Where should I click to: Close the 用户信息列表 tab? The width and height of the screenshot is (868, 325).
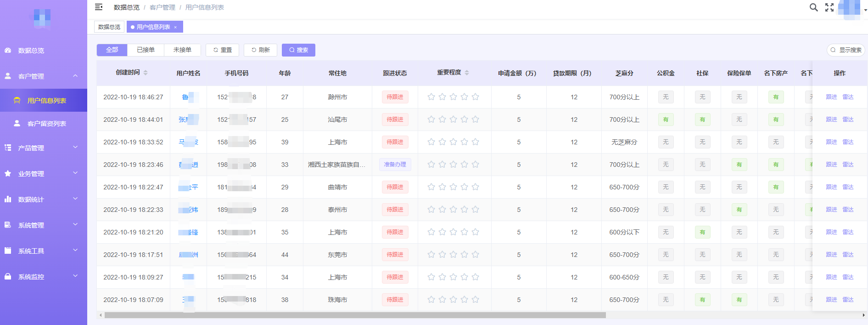pos(175,27)
